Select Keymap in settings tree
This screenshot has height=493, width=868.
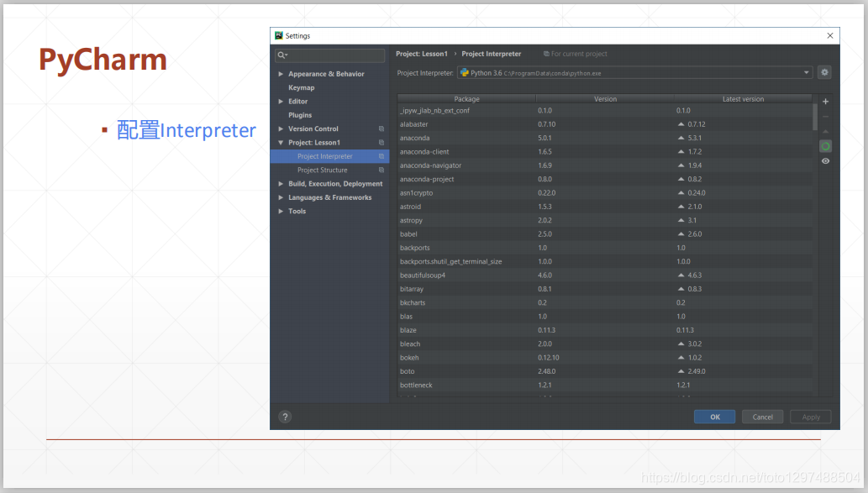[x=301, y=88]
